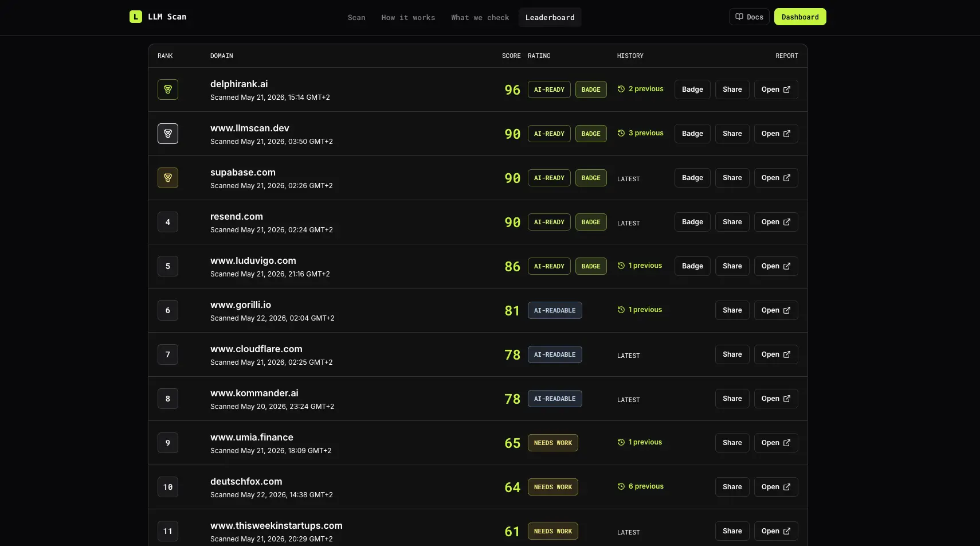Click the silver medal icon for www.llmscan.dev

coord(168,134)
